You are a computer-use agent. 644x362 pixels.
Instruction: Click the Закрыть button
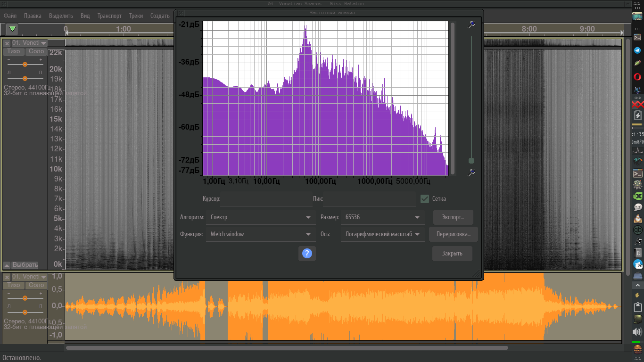tap(452, 254)
